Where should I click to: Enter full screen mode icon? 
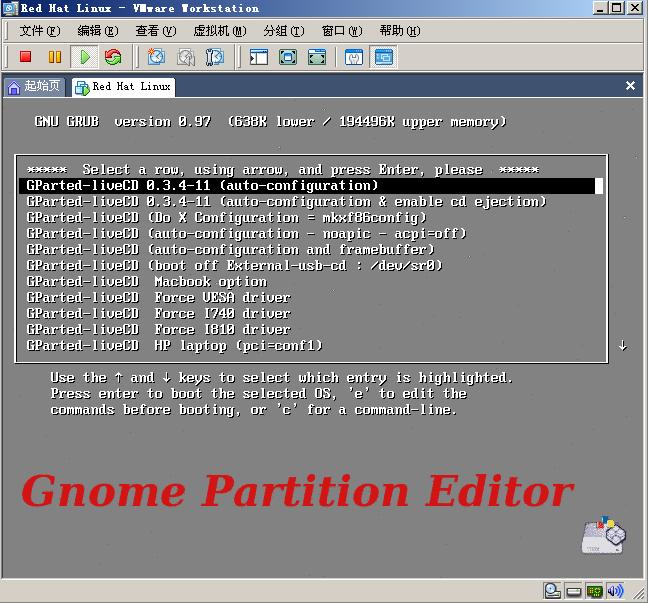point(317,57)
